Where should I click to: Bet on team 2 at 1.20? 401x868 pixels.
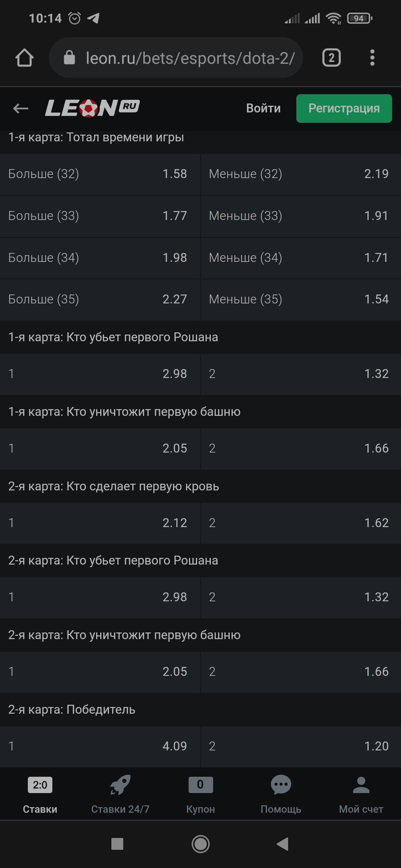click(301, 746)
